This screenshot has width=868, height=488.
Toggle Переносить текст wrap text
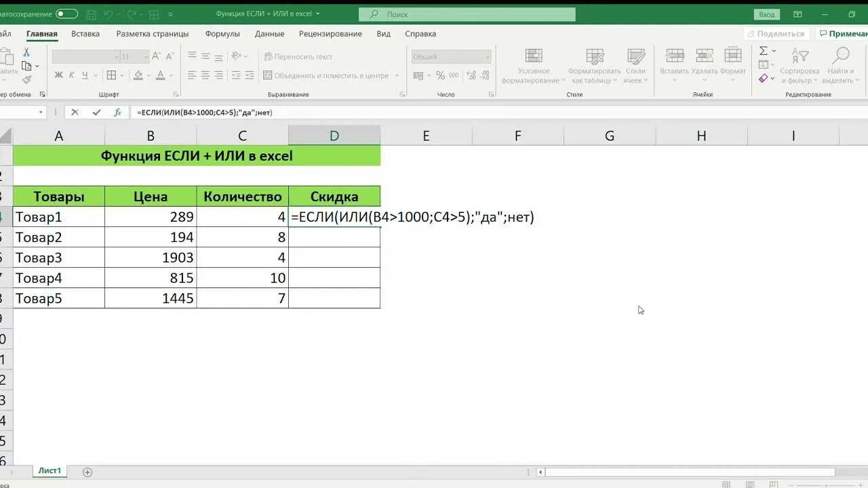tap(298, 57)
